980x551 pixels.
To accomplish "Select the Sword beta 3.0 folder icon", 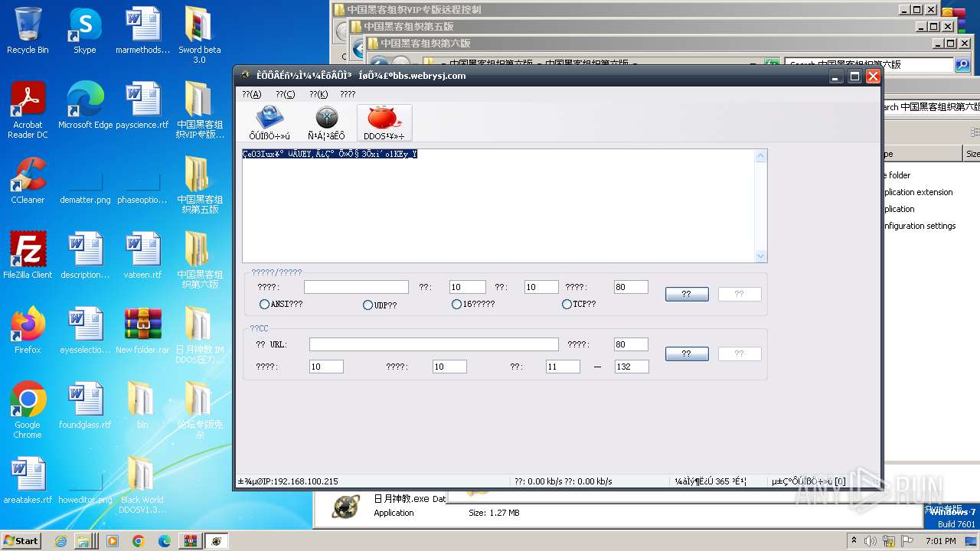I will (x=199, y=36).
